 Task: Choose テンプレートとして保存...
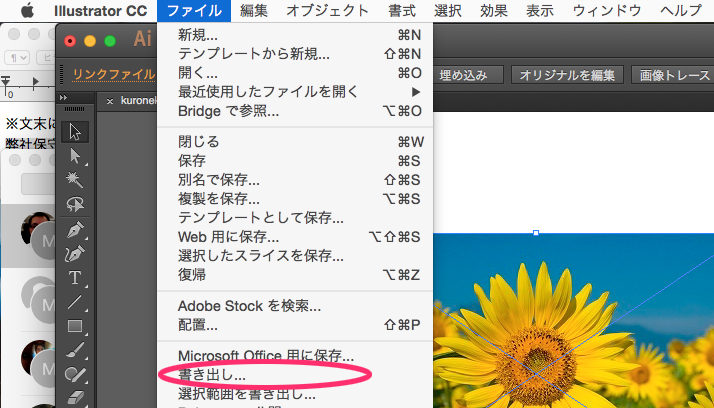pyautogui.click(x=295, y=218)
